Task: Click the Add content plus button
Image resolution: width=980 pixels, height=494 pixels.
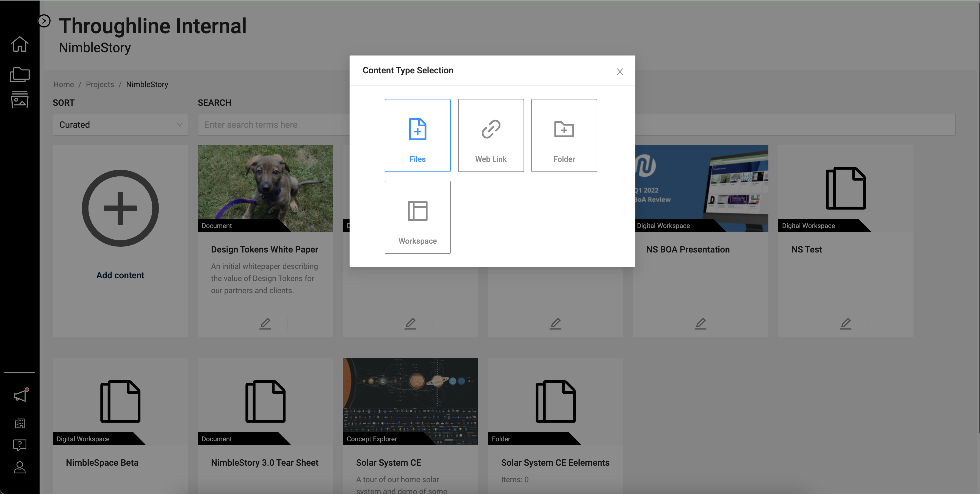Action: point(120,209)
